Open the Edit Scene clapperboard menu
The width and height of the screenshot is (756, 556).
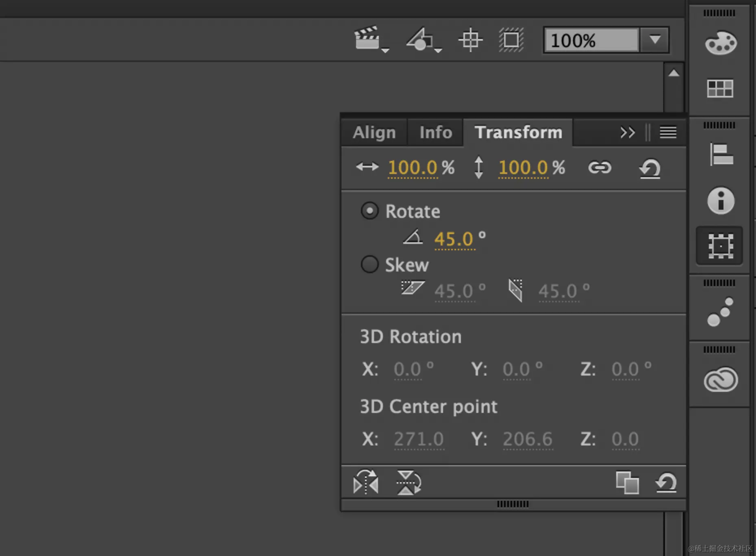pos(371,39)
